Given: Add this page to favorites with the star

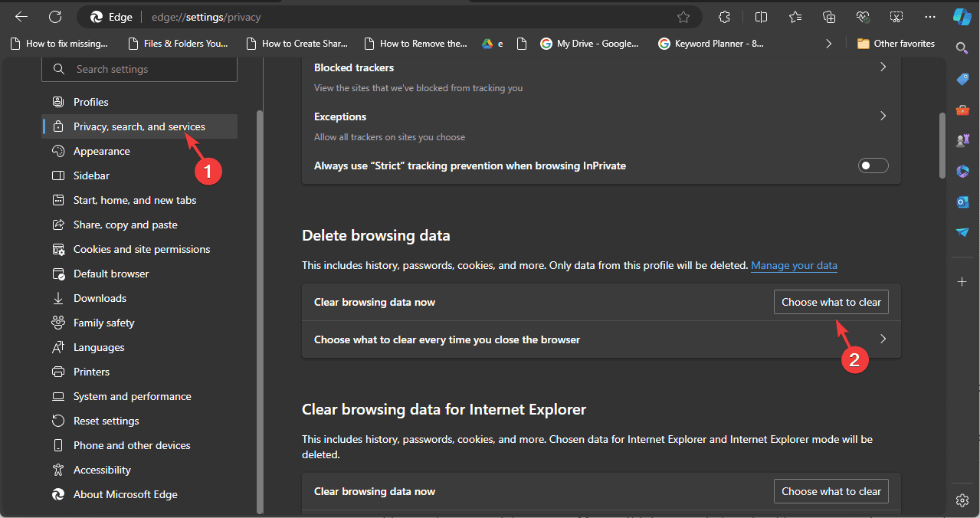Looking at the screenshot, I should point(683,17).
